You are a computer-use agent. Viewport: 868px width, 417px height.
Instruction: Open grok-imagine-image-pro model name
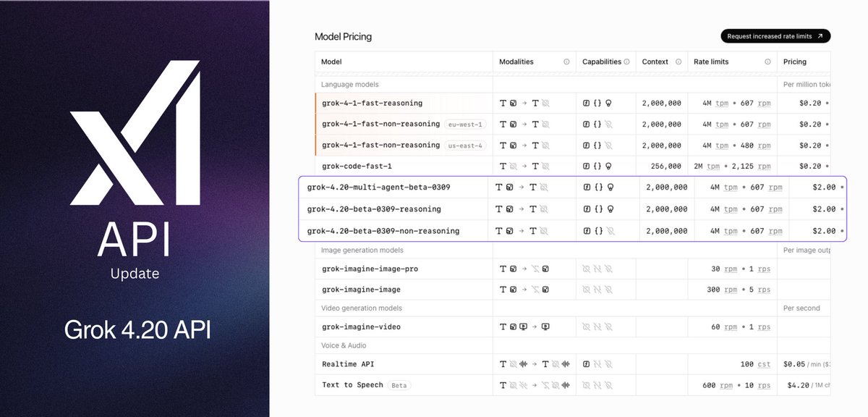[x=370, y=269]
